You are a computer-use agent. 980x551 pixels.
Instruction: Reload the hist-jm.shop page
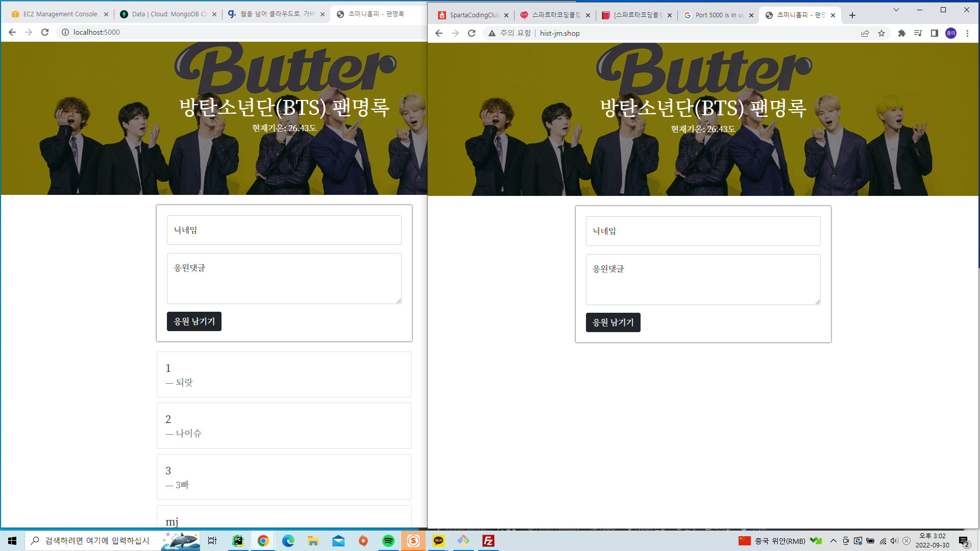tap(472, 33)
